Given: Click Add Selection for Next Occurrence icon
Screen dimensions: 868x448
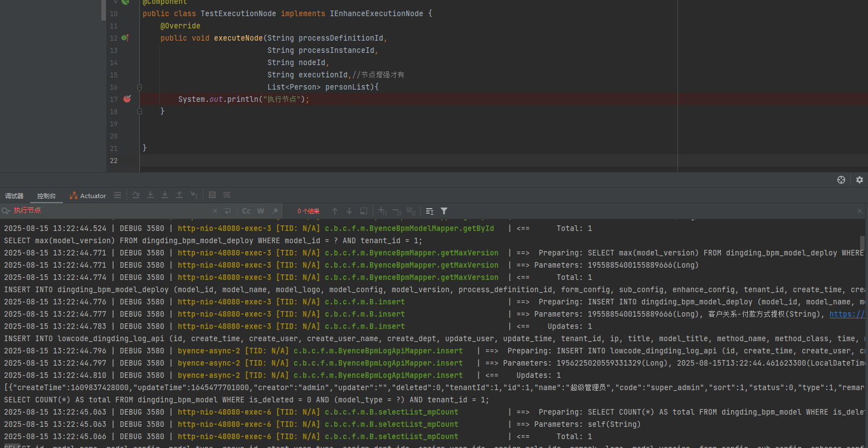Looking at the screenshot, I should click(382, 211).
